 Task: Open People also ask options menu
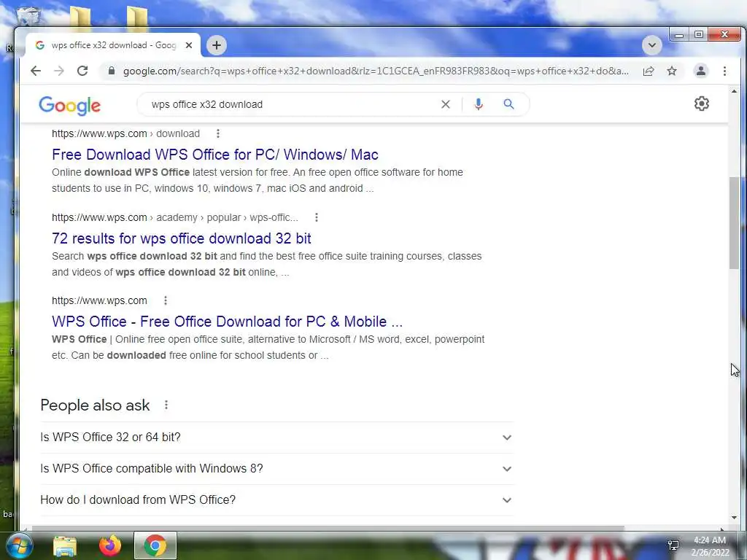point(166,405)
